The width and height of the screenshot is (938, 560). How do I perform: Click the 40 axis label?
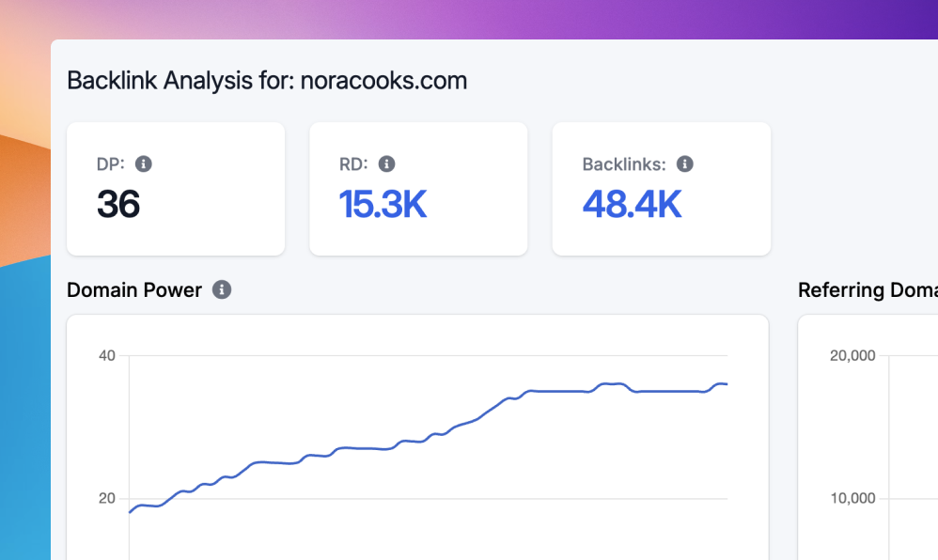coord(106,355)
